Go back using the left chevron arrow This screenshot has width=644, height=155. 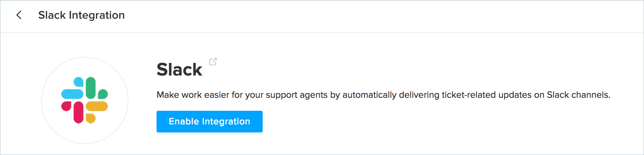(x=19, y=15)
